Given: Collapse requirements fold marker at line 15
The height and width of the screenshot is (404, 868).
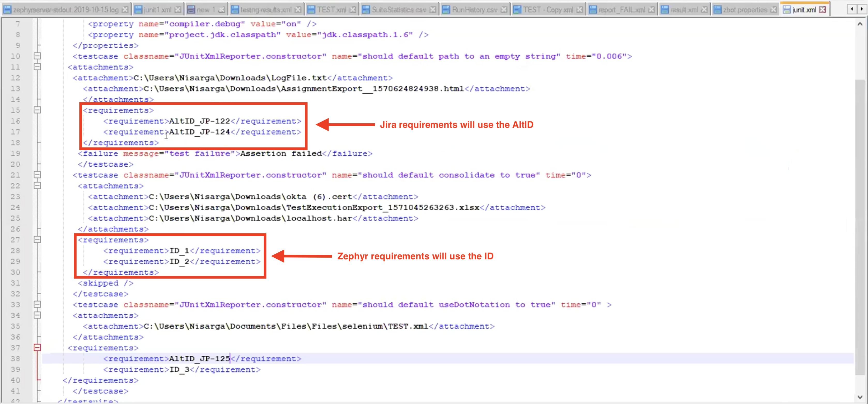Looking at the screenshot, I should (x=38, y=110).
